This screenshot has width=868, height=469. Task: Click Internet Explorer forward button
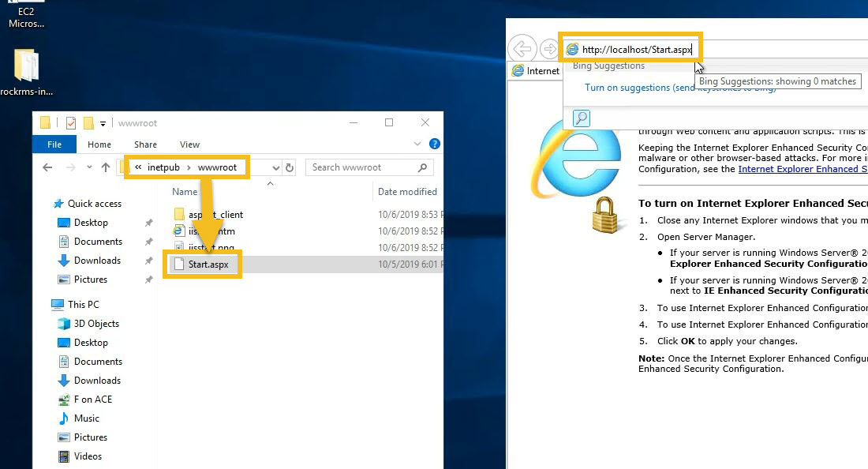[548, 49]
